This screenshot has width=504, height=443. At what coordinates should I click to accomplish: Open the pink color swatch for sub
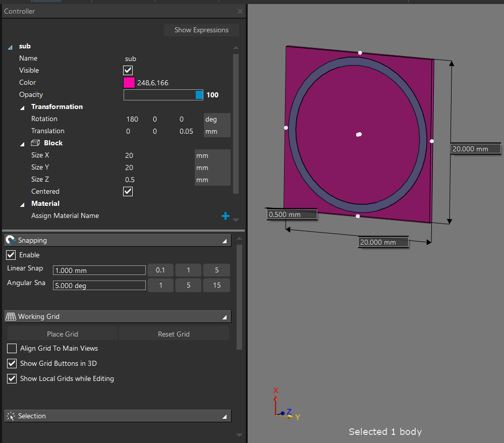(x=129, y=83)
